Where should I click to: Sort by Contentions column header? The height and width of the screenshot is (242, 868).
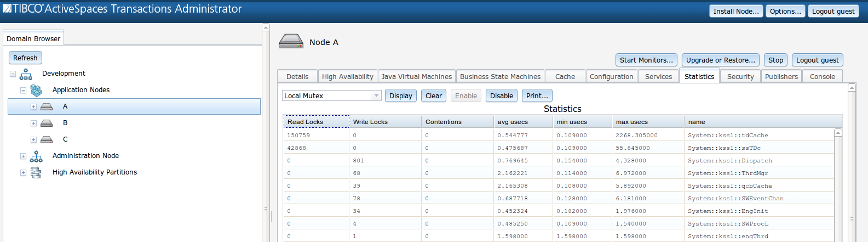coord(457,122)
